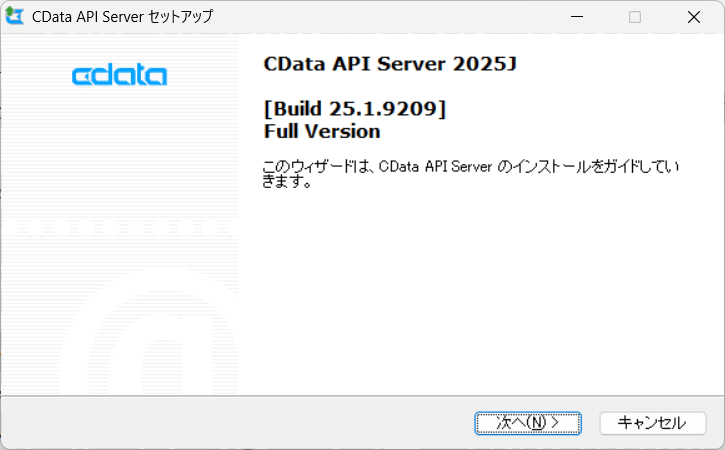Click the disabled maximize window button
The height and width of the screenshot is (450, 725).
pos(635,17)
